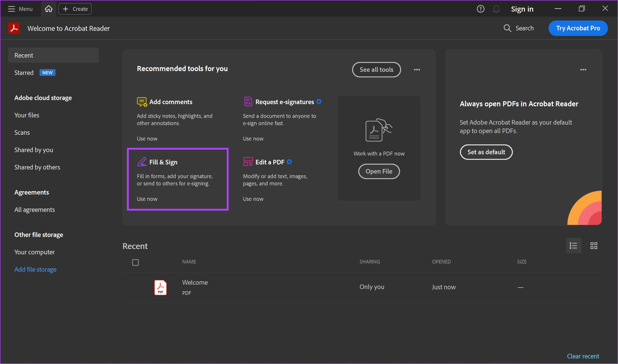Open default app card more options ellipsis
Screen dimensions: 618x364
pos(583,70)
